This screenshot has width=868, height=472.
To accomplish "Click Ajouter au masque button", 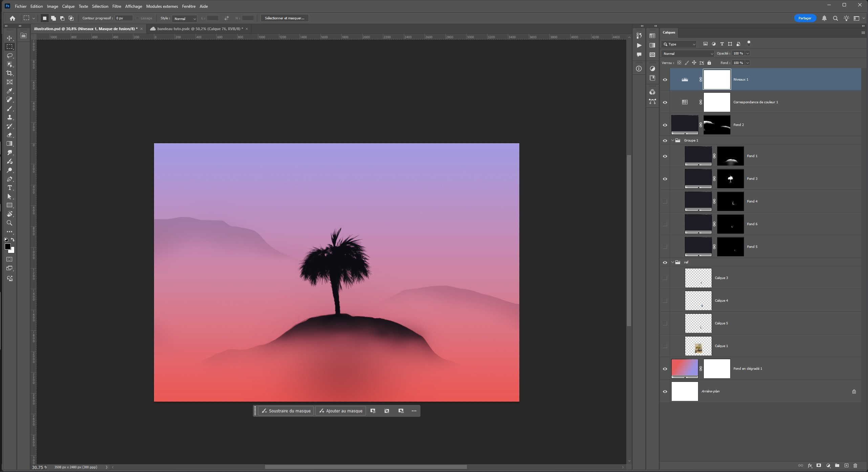I will [x=341, y=411].
